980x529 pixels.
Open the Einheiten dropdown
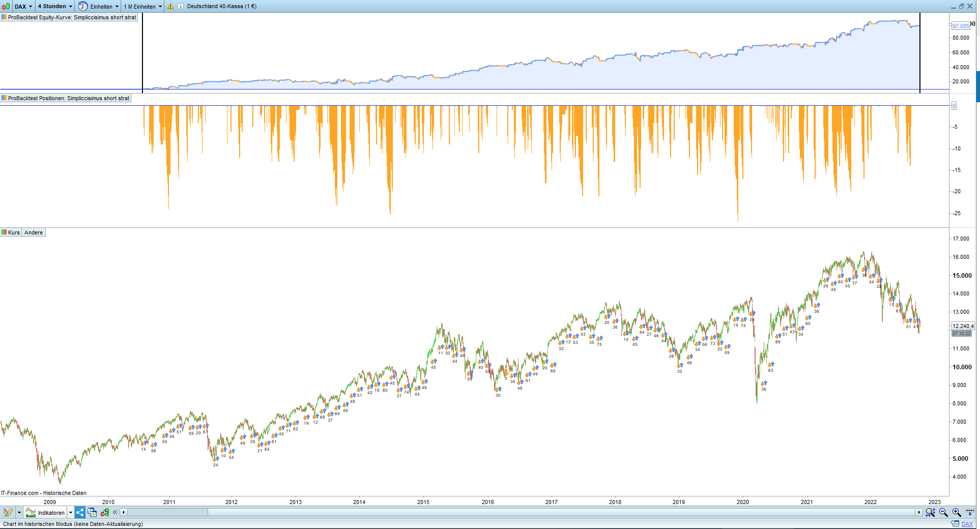[105, 7]
